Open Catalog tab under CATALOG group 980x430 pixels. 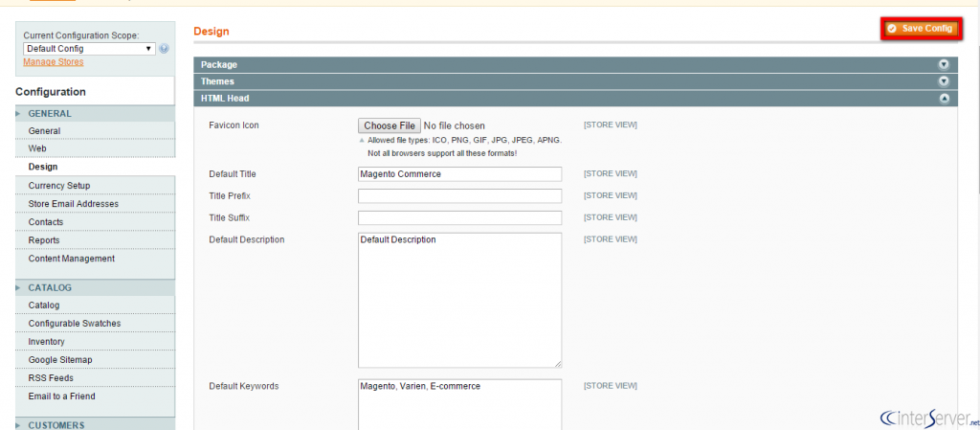(95, 305)
